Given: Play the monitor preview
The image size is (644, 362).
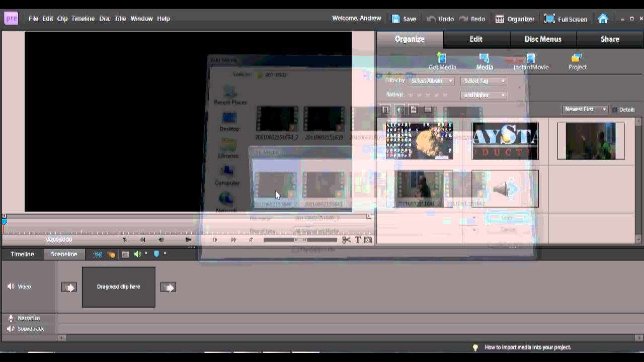Looking at the screenshot, I should point(188,240).
